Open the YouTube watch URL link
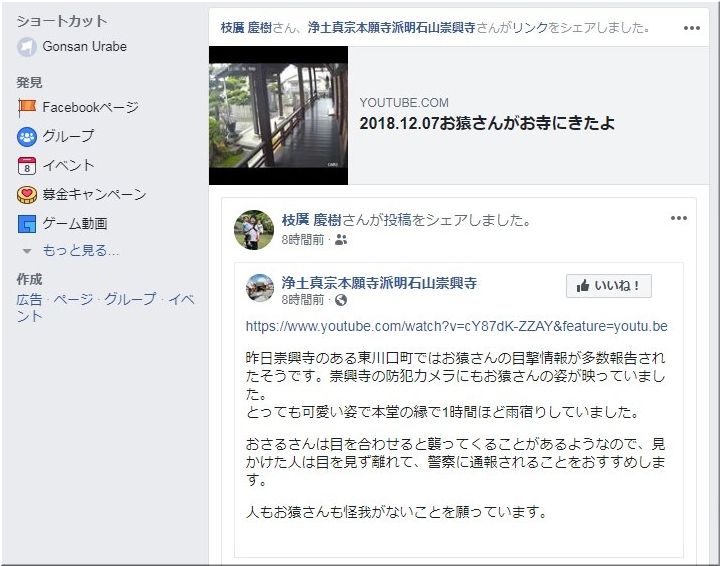The image size is (720, 566). tap(456, 326)
